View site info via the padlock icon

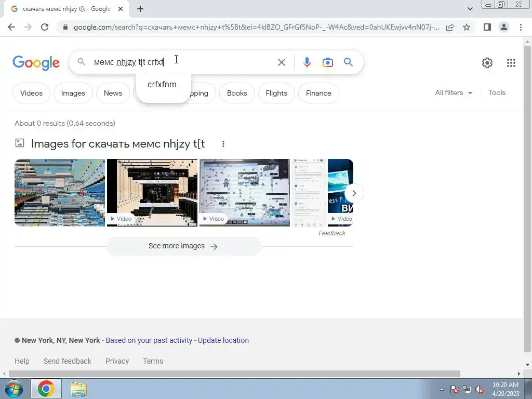pos(65,27)
